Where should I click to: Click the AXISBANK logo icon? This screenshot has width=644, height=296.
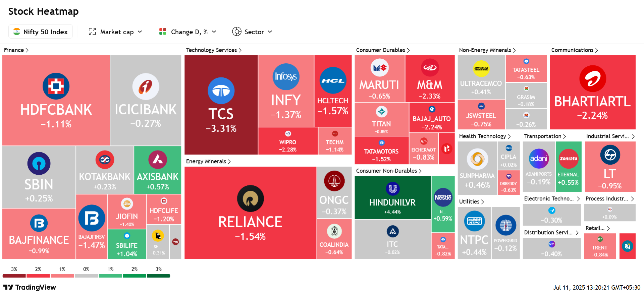click(158, 160)
